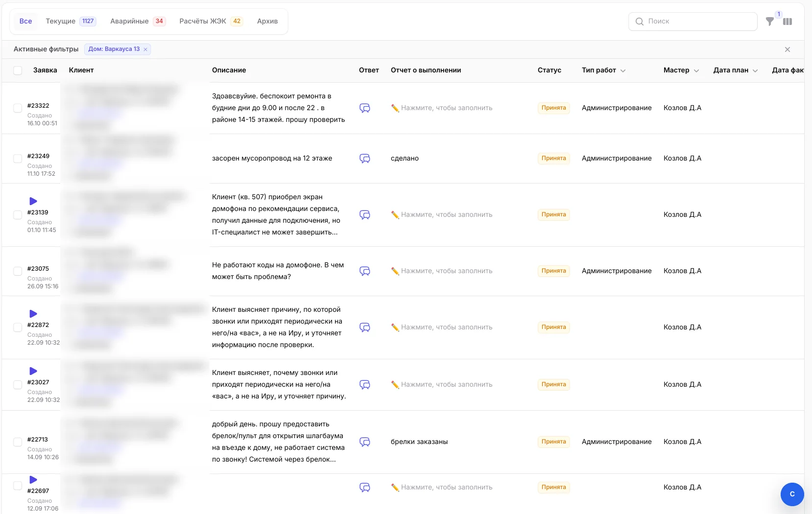
Task: Open reply chat for request #22872
Action: click(x=365, y=327)
